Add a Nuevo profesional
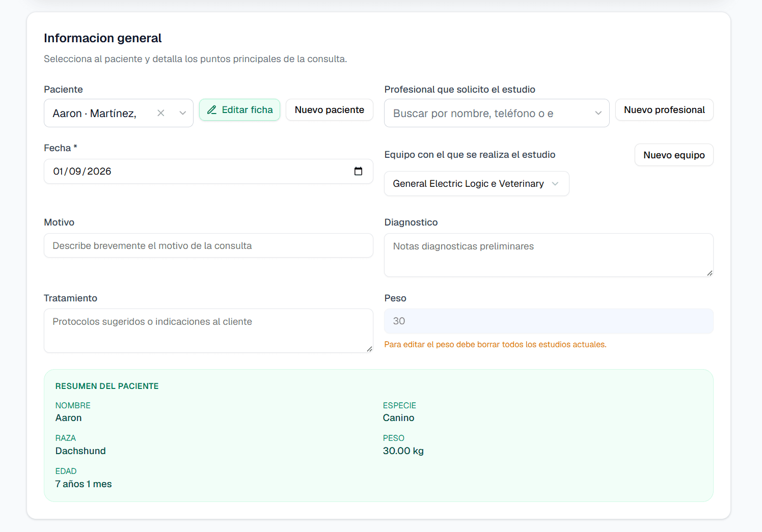762x532 pixels. pyautogui.click(x=664, y=110)
